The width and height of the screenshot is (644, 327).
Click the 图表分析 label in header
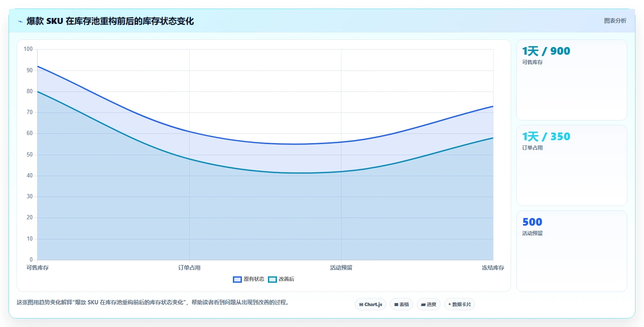[615, 21]
